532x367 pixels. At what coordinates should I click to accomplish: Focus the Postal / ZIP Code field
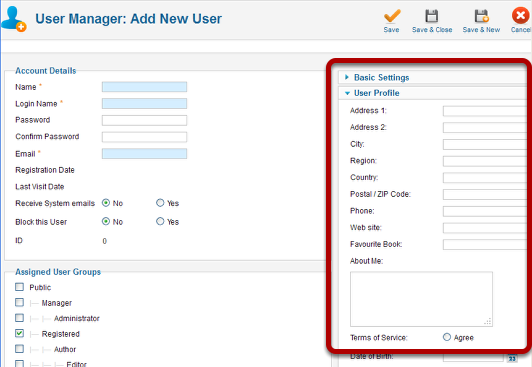tap(485, 194)
